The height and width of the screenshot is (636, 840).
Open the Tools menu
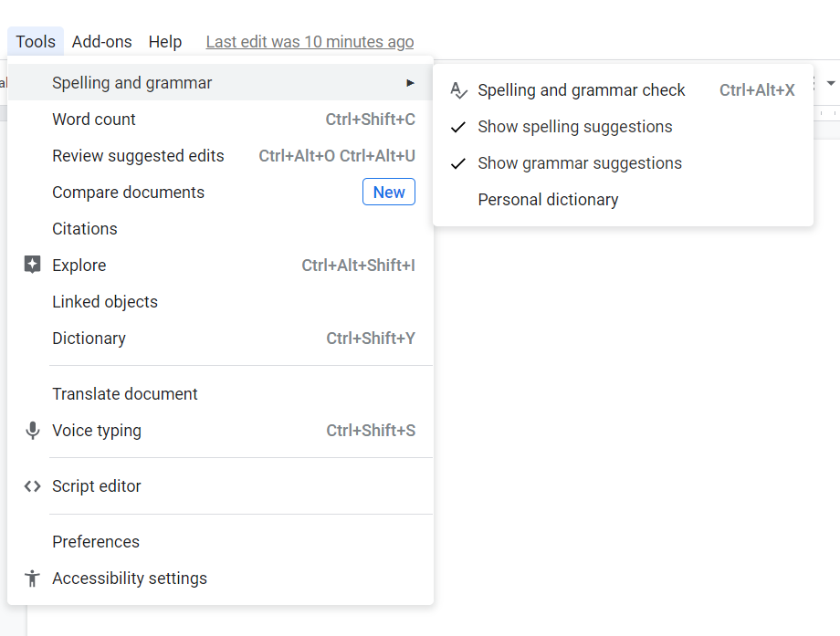pos(36,42)
